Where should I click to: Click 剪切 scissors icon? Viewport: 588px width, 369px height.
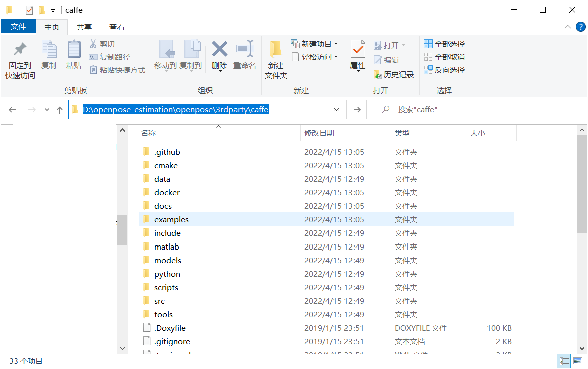[x=93, y=44]
